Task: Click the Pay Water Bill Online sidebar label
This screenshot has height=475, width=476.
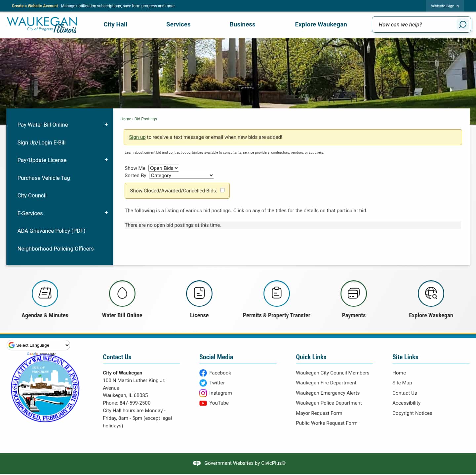Action: pyautogui.click(x=43, y=125)
